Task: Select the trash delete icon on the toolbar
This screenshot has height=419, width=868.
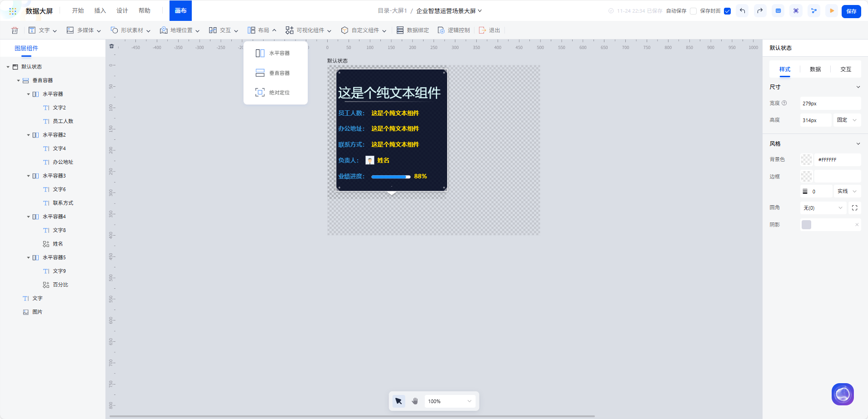Action: point(14,30)
